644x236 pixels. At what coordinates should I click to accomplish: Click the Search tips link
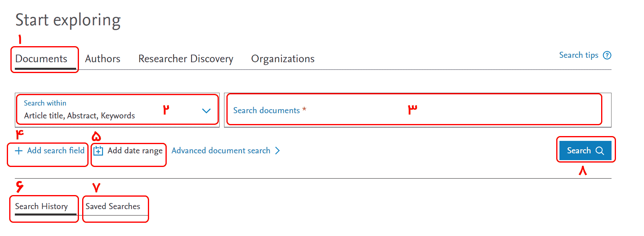(x=579, y=55)
